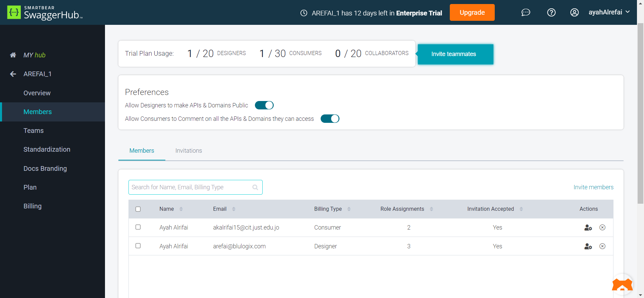
Task: Click the SwaggerHub logo icon
Action: point(14,12)
